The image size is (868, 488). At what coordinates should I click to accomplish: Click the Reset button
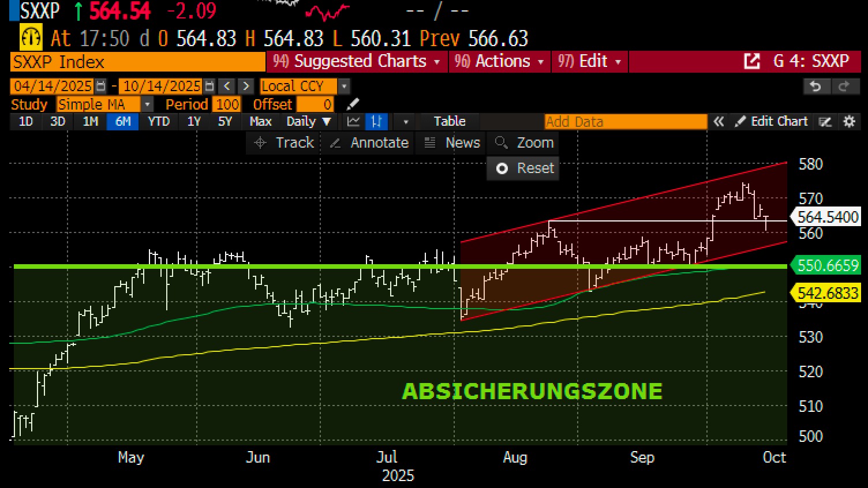(x=524, y=168)
